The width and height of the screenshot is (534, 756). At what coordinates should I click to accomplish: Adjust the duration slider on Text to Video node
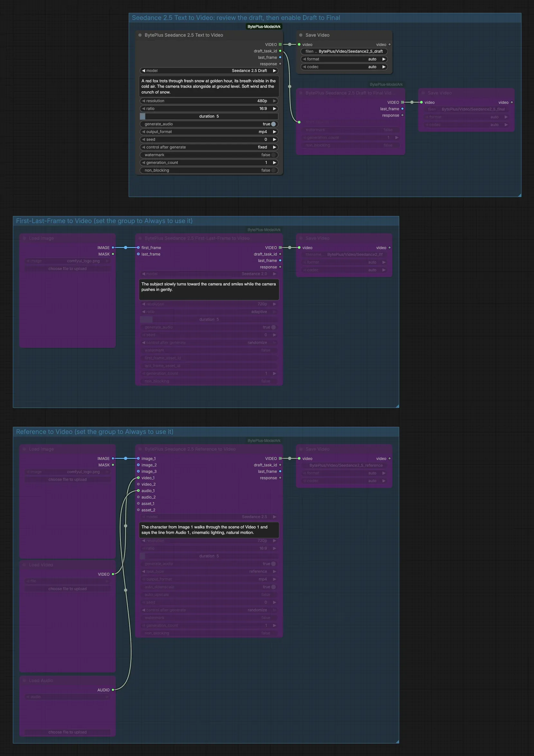click(209, 116)
